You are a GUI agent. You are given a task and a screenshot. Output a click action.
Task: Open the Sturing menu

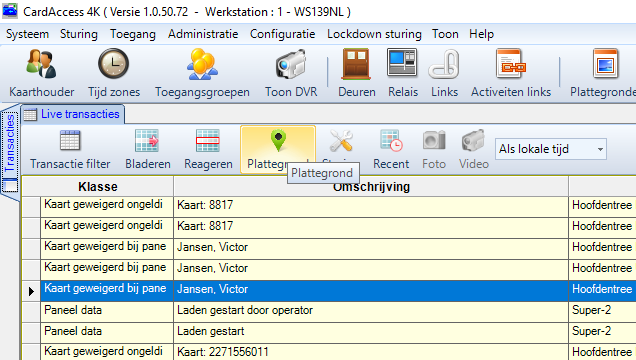point(79,34)
